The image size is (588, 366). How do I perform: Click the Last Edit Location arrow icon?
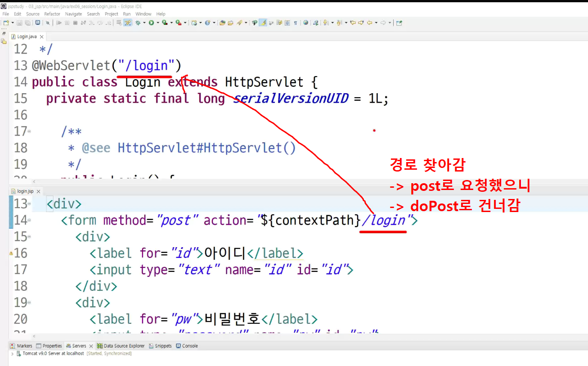pyautogui.click(x=352, y=23)
